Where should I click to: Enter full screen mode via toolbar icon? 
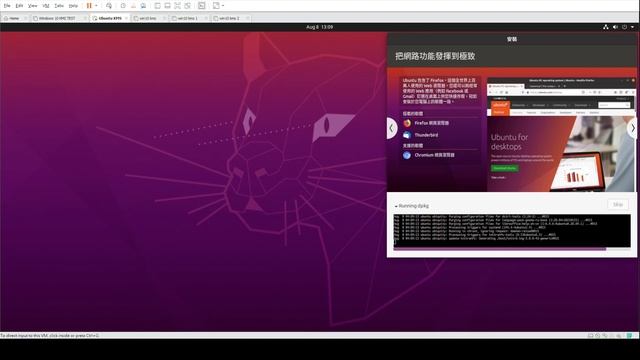pyautogui.click(x=177, y=6)
